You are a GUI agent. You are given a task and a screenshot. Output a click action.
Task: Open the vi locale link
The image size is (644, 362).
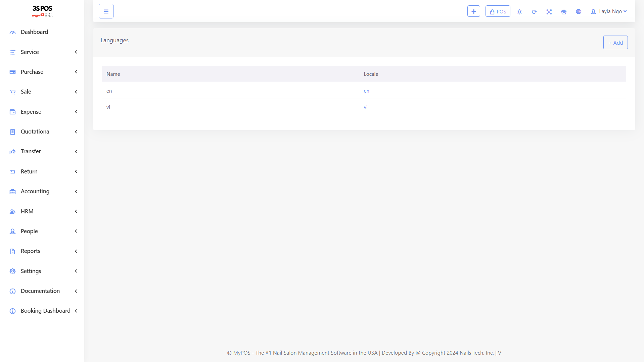365,107
